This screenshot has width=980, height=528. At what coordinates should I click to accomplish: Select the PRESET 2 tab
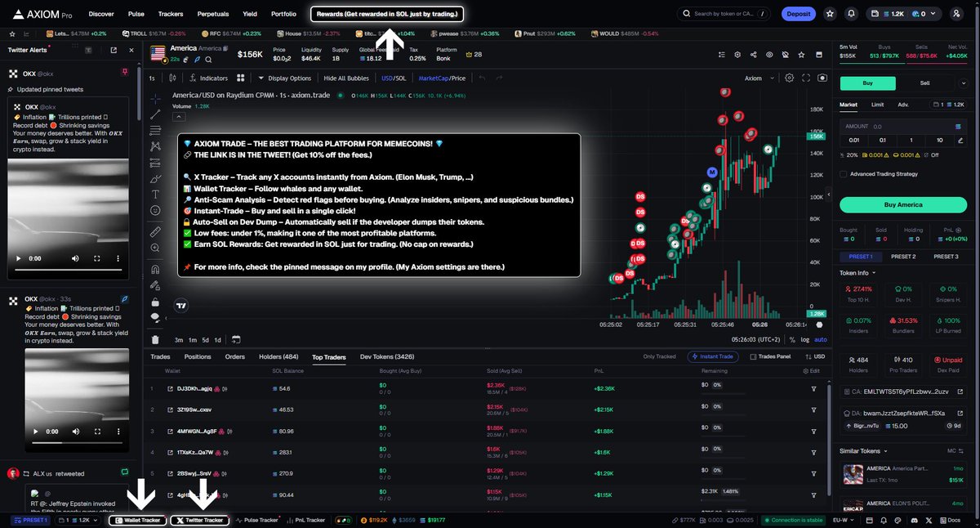pos(902,257)
